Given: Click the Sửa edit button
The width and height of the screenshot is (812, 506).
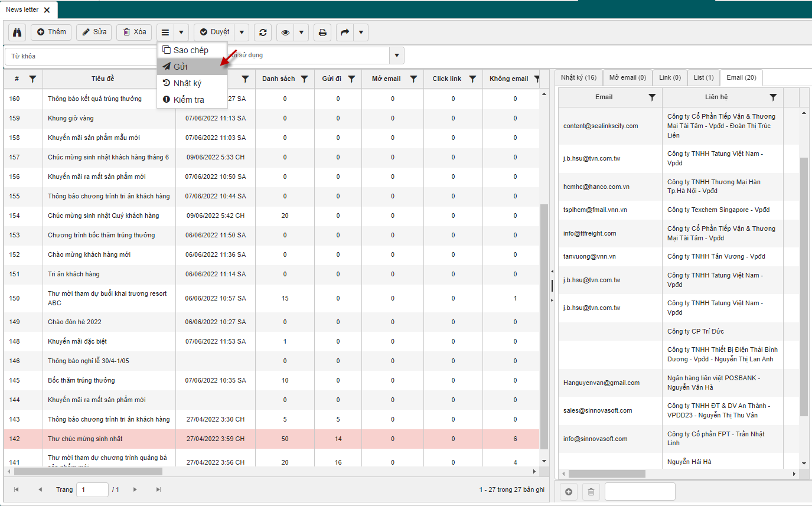Looking at the screenshot, I should pos(94,32).
